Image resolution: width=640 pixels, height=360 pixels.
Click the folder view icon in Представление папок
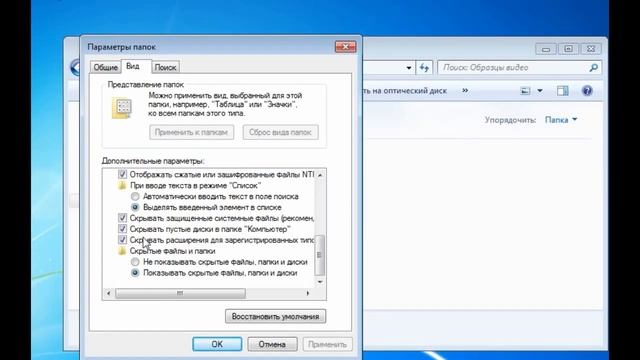pos(122,108)
